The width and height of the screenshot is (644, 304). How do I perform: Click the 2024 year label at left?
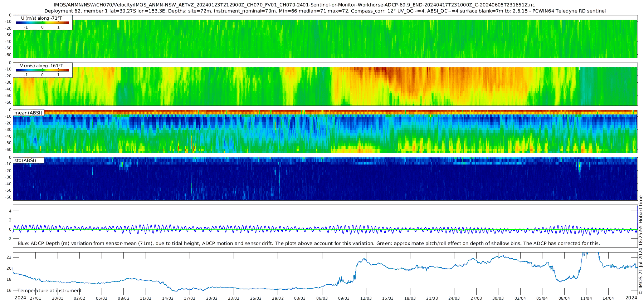tap(20, 298)
